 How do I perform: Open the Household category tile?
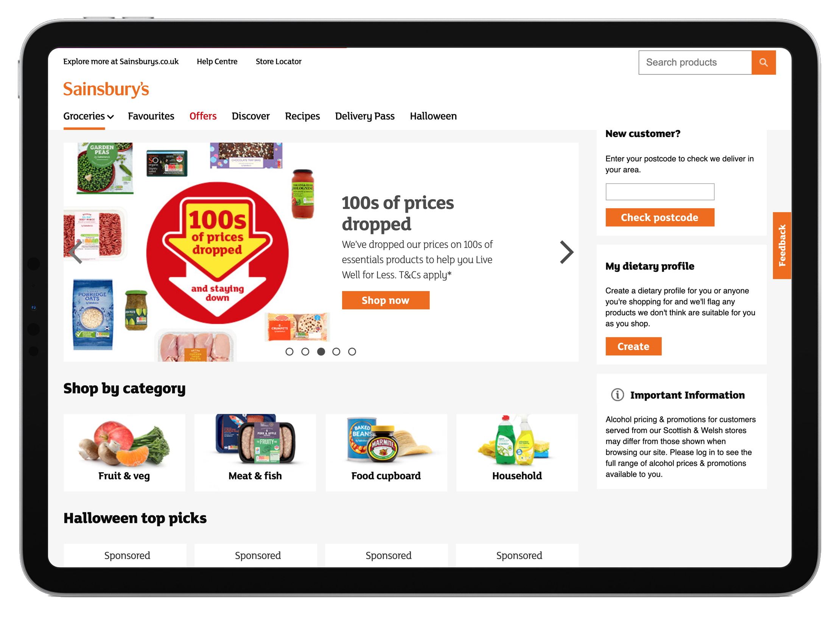[x=517, y=452]
